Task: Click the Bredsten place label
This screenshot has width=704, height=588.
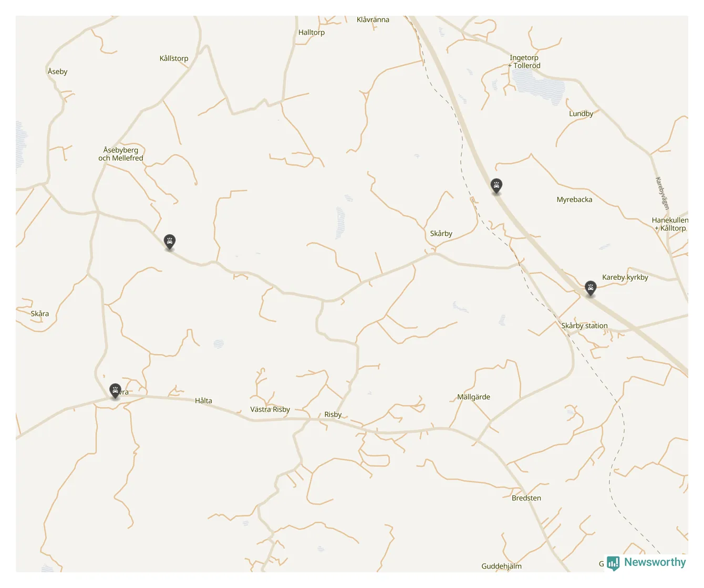Action: (526, 498)
